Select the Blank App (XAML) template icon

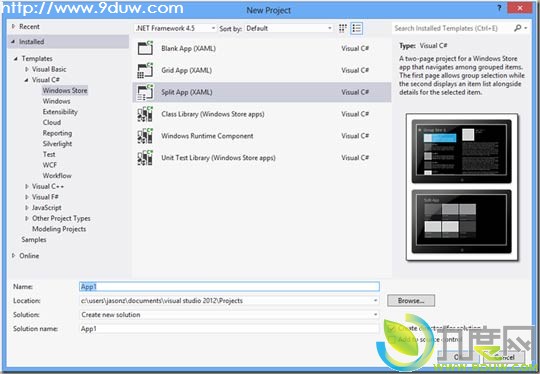(x=145, y=48)
